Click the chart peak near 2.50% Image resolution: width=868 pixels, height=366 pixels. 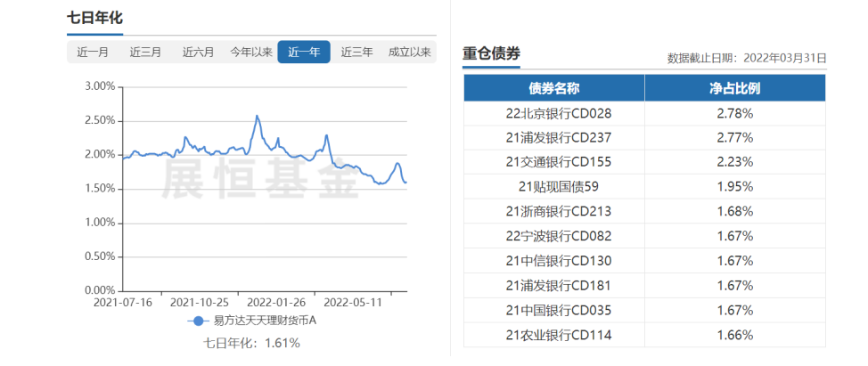pos(258,116)
